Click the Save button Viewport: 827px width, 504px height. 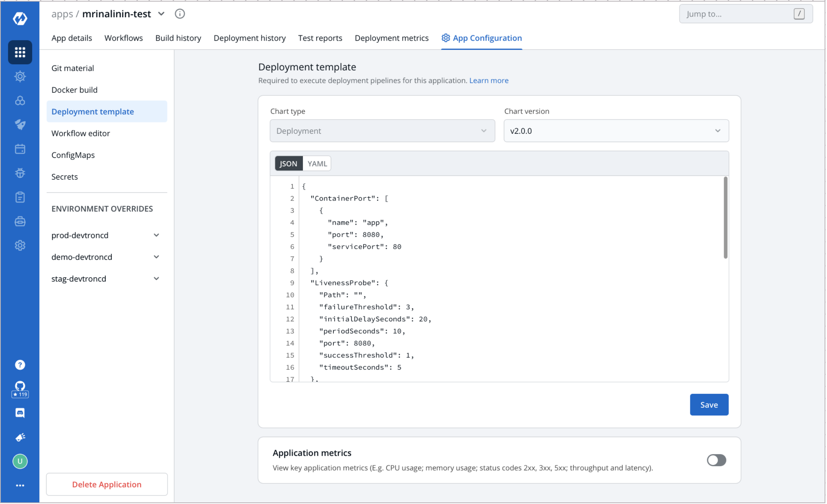708,405
